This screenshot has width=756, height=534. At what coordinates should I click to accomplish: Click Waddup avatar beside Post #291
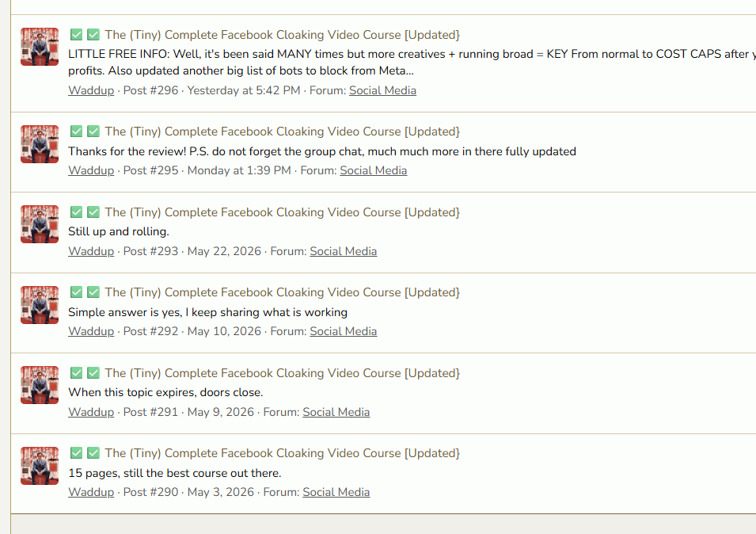40,385
